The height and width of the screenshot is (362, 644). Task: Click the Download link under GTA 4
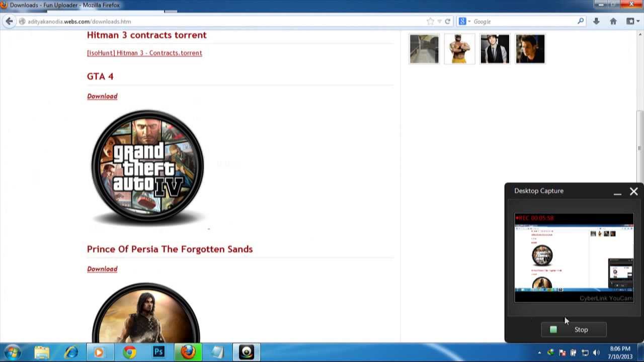click(x=102, y=96)
